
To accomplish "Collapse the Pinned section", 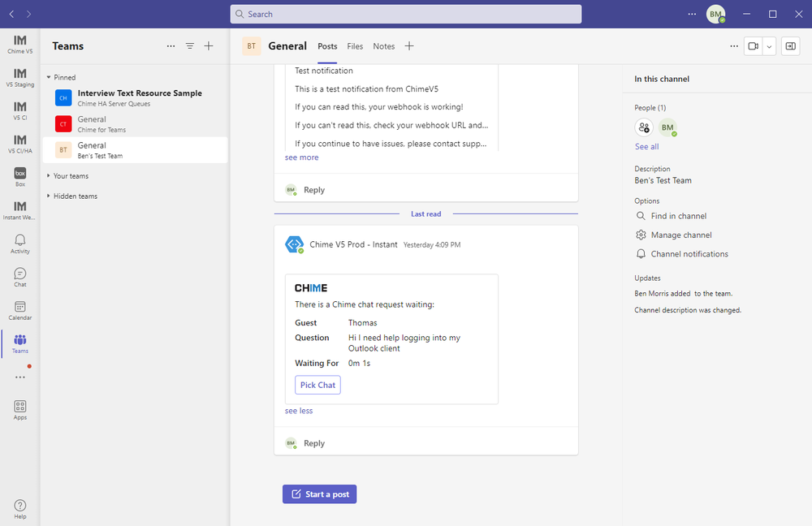I will click(61, 77).
